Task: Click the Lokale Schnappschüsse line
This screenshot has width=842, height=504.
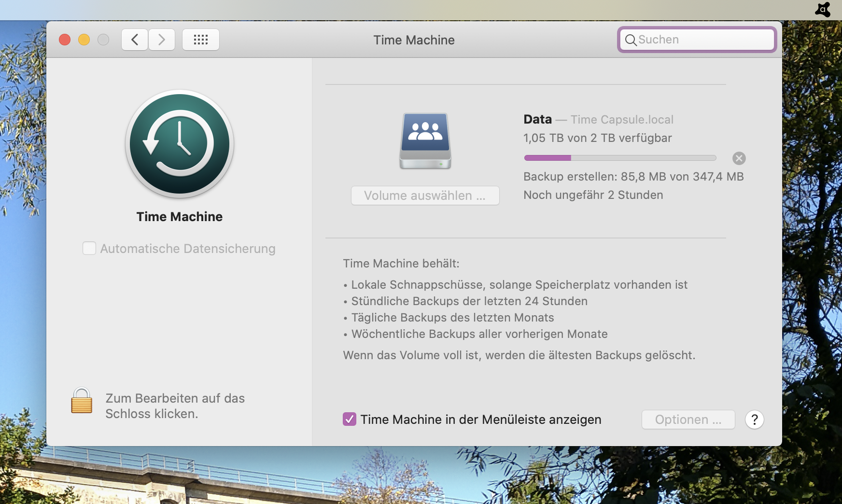Action: (519, 285)
